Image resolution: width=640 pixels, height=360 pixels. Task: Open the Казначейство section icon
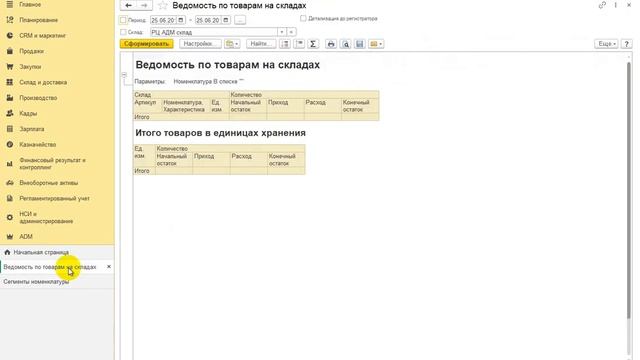click(10, 144)
